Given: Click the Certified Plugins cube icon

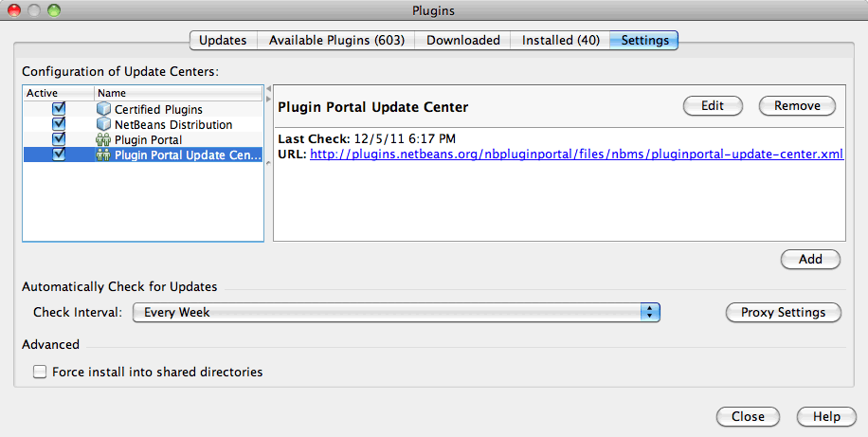Looking at the screenshot, I should point(103,110).
